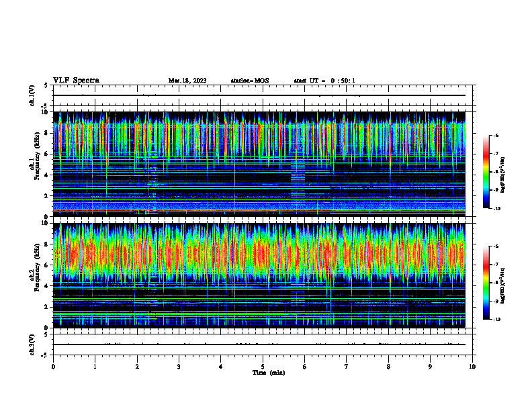
Task: Click the ch.2 spectrogram color bar
Action: pos(486,283)
